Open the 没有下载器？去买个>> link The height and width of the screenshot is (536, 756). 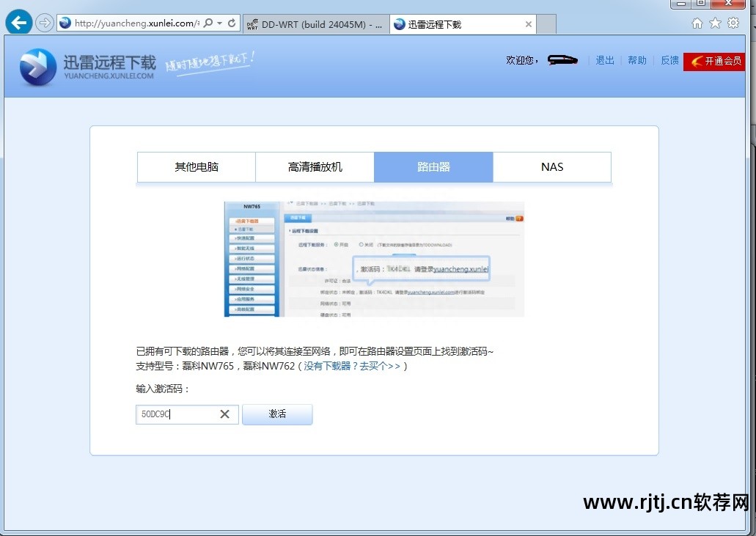coord(352,367)
